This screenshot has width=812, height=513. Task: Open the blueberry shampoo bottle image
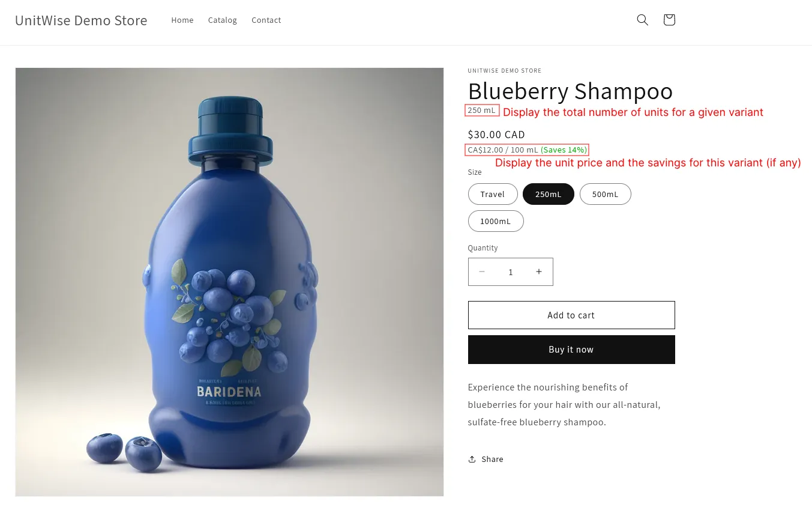click(x=229, y=282)
